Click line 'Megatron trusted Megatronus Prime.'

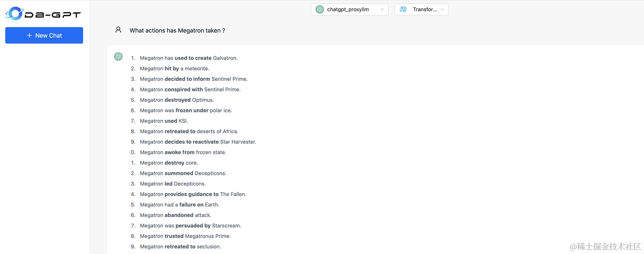185,236
